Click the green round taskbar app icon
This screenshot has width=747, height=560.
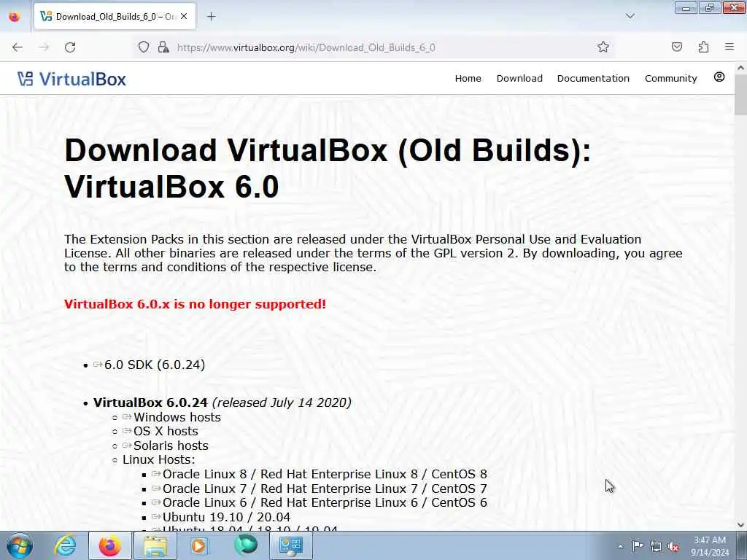(246, 545)
